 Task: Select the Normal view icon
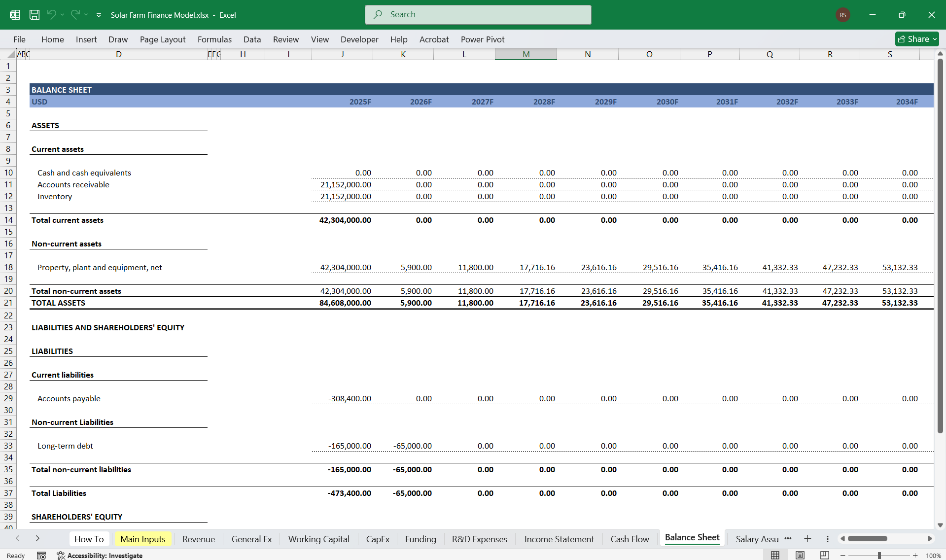click(774, 555)
